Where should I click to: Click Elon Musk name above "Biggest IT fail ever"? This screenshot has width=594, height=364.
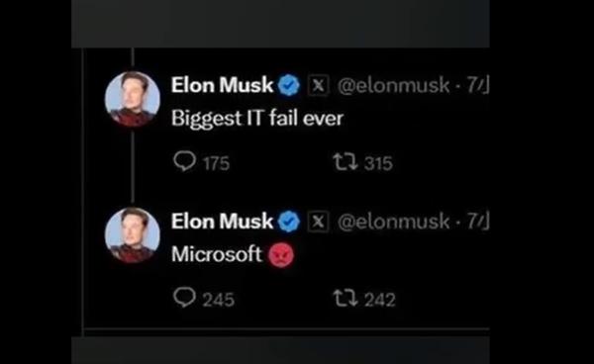(x=222, y=85)
